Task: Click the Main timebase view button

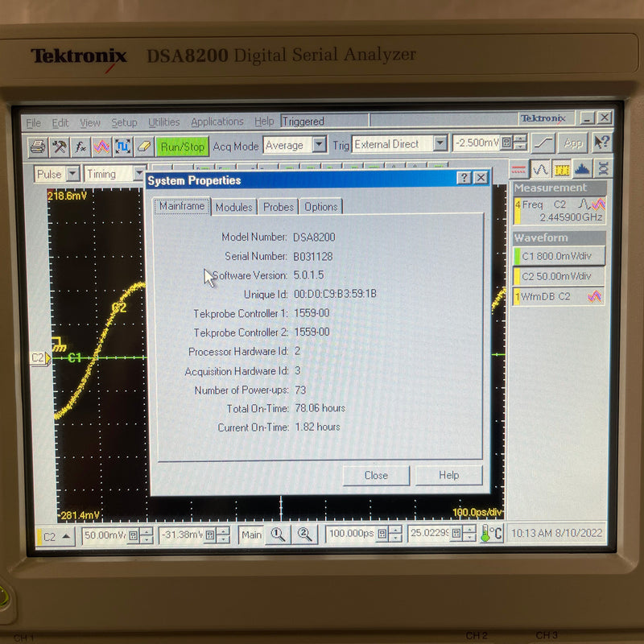Action: click(x=251, y=535)
